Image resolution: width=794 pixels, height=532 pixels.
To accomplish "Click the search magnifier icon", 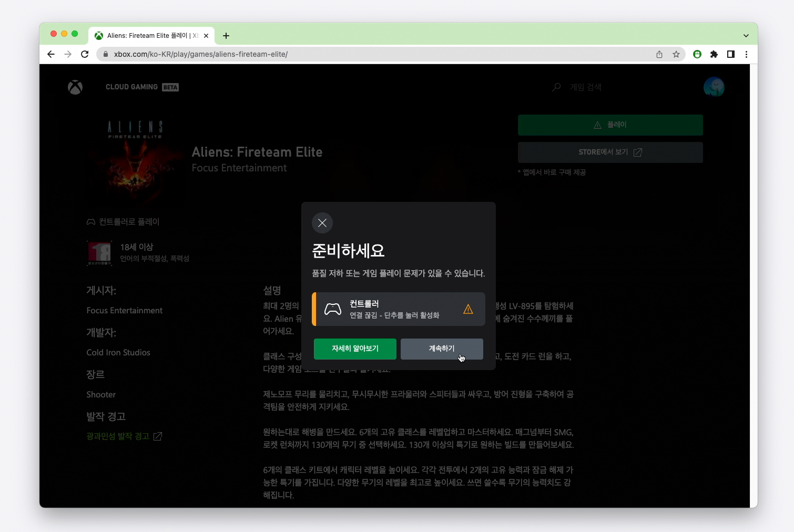I will pyautogui.click(x=556, y=87).
